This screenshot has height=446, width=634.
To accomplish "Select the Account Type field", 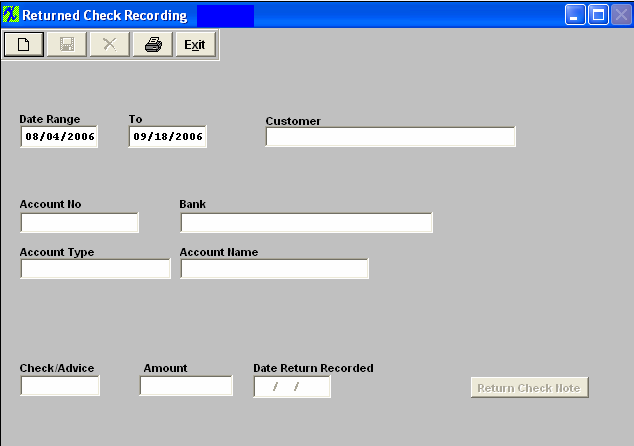I will point(95,268).
